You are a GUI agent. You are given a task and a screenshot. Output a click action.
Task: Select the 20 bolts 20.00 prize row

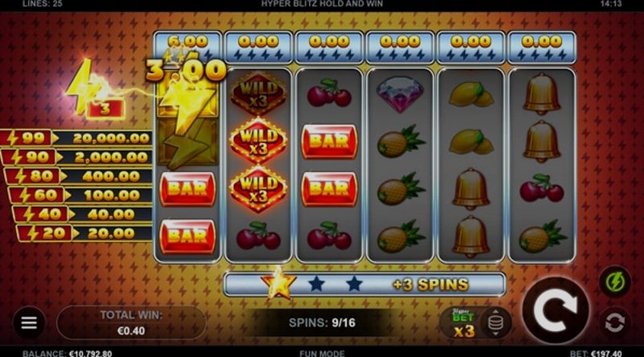click(x=85, y=233)
